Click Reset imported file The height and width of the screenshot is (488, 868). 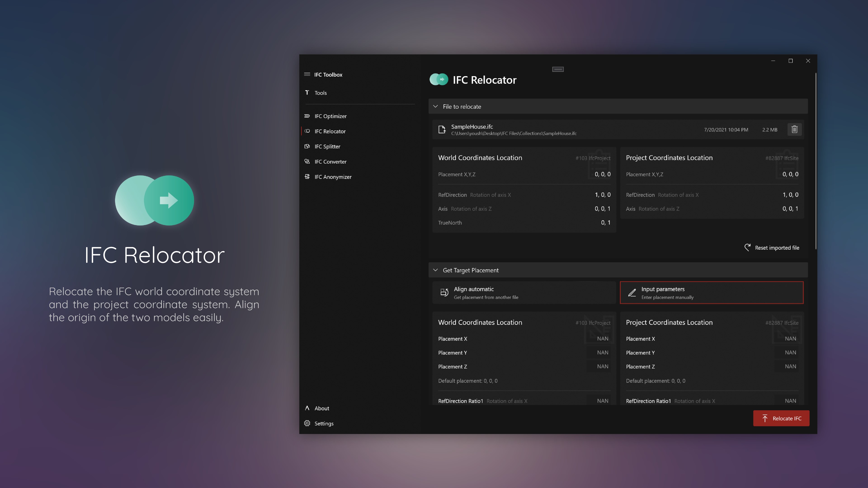772,248
